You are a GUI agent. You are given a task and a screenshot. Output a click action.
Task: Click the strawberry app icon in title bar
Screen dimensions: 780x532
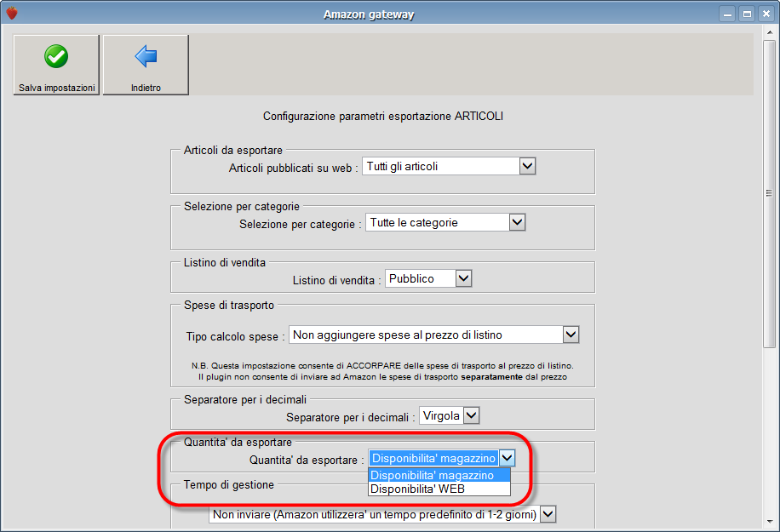[12, 13]
